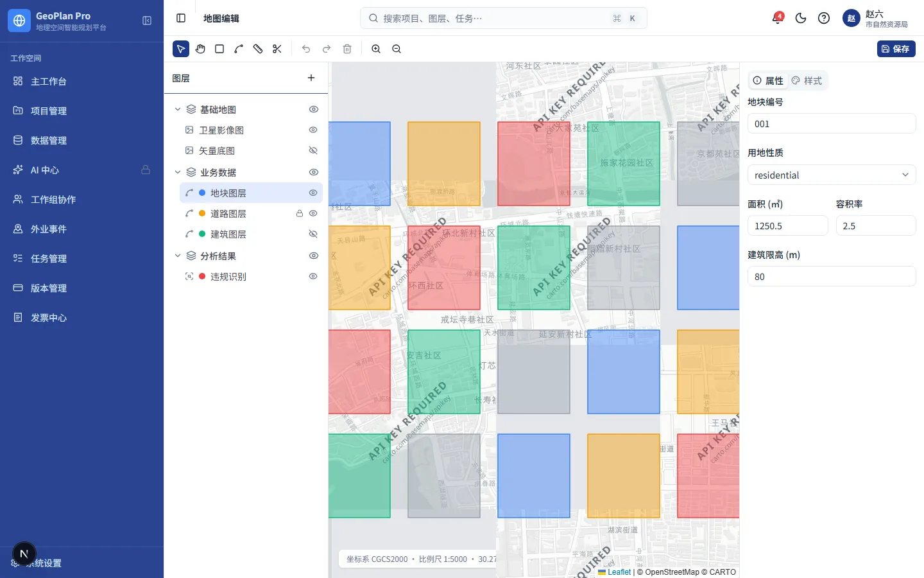The width and height of the screenshot is (924, 578).
Task: Activate the hand pan tool
Action: 200,49
